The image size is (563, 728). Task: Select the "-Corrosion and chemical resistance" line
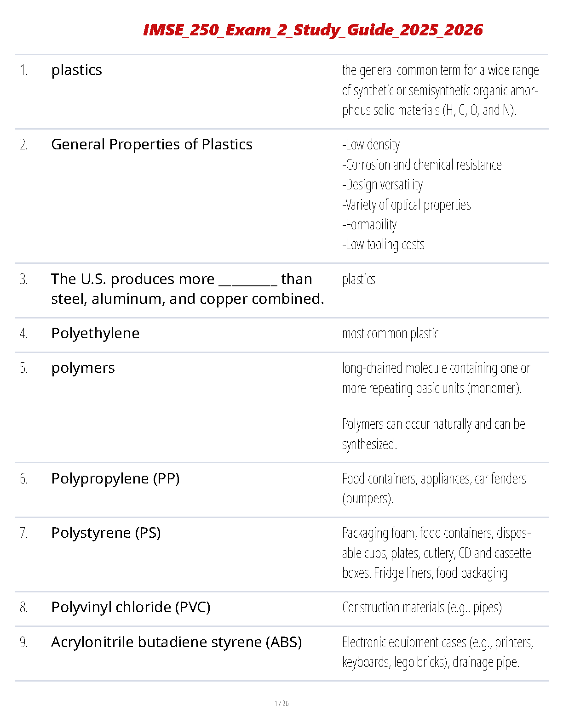coord(422,165)
